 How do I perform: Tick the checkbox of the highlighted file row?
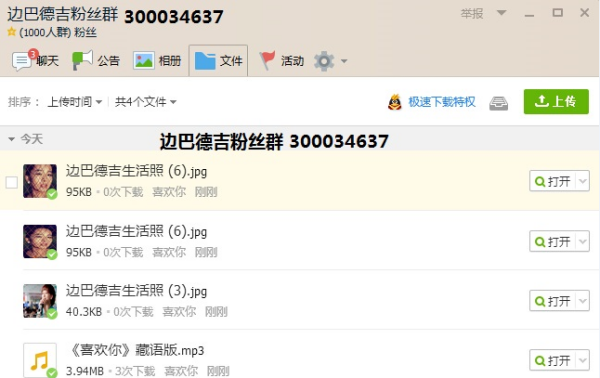pos(11,182)
